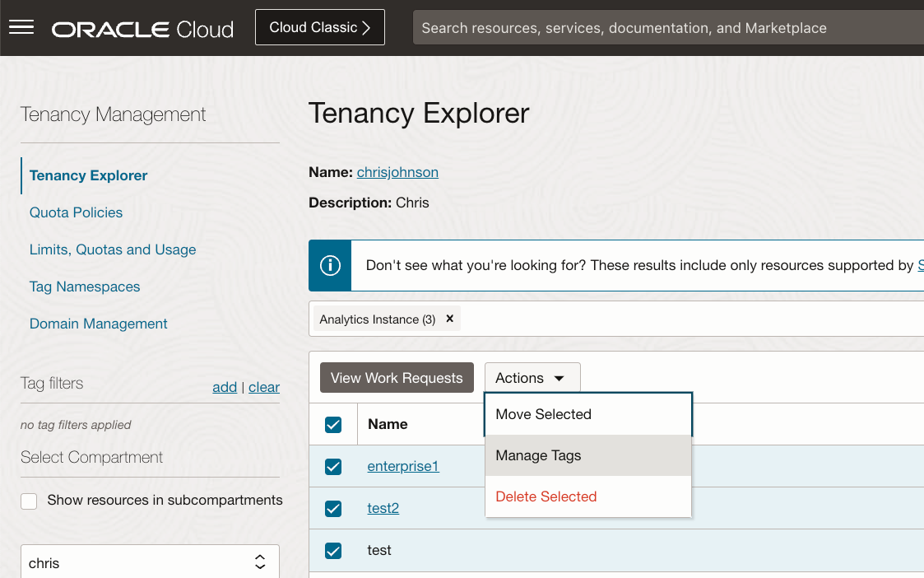Click the View Work Requests button

tap(396, 377)
